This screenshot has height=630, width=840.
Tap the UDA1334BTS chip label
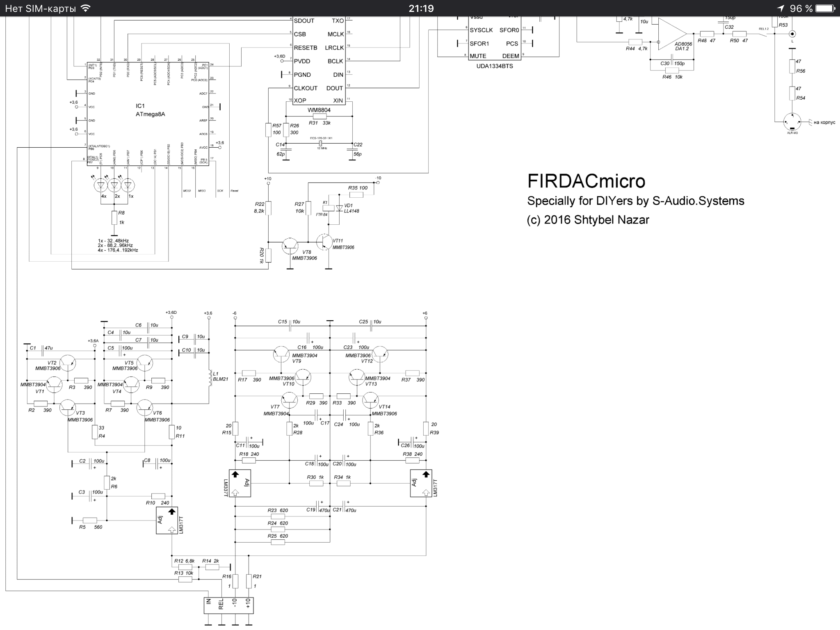click(x=495, y=66)
